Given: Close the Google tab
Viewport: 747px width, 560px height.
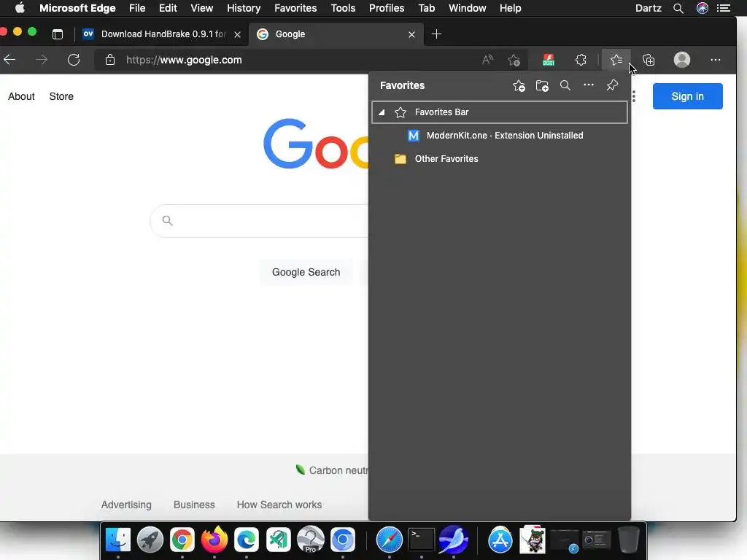Looking at the screenshot, I should click(x=411, y=34).
